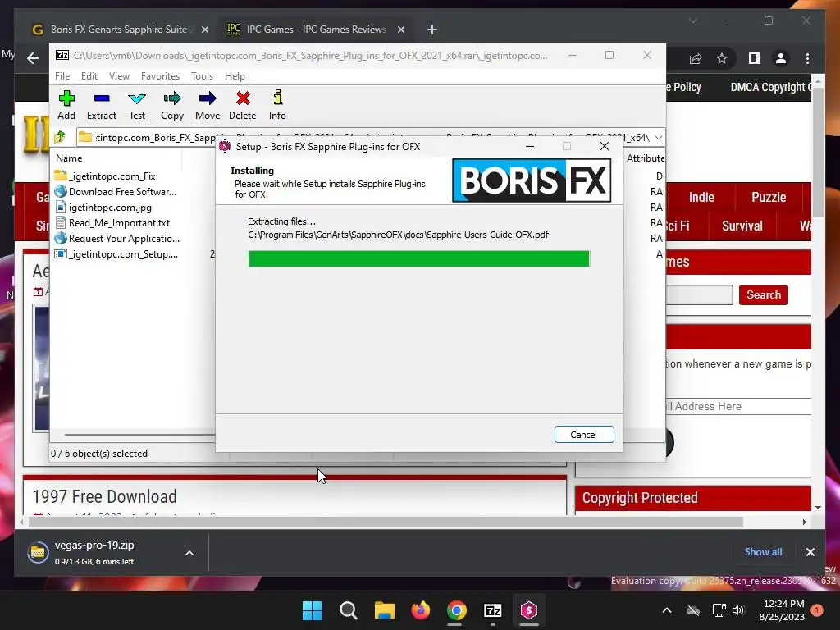Select igetintopc.com.jpg file

click(x=103, y=208)
